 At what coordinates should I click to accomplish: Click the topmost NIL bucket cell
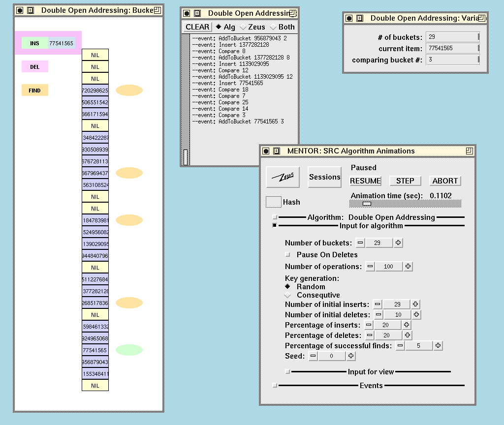click(x=95, y=55)
